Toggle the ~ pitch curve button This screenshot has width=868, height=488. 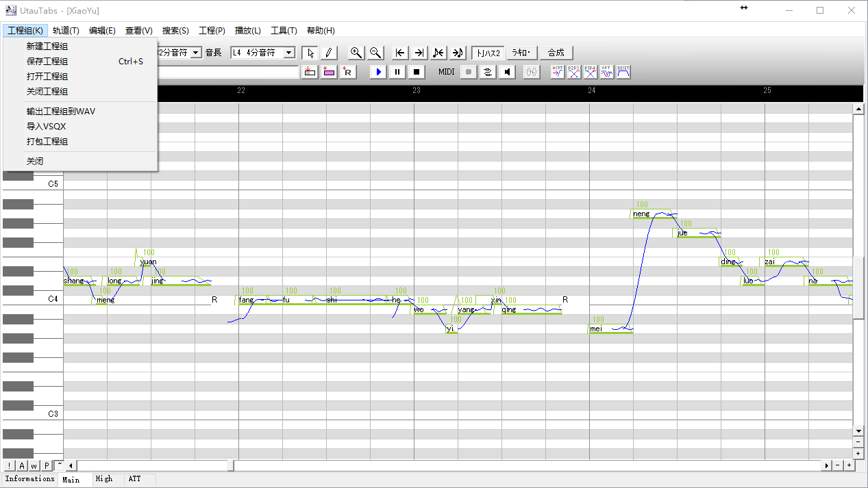point(59,465)
